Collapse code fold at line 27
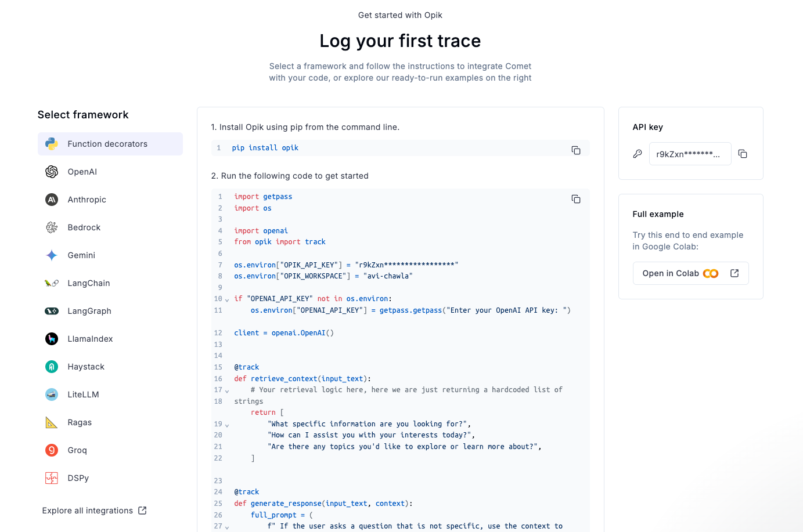Screen dimensions: 803x532 [x=227, y=527]
